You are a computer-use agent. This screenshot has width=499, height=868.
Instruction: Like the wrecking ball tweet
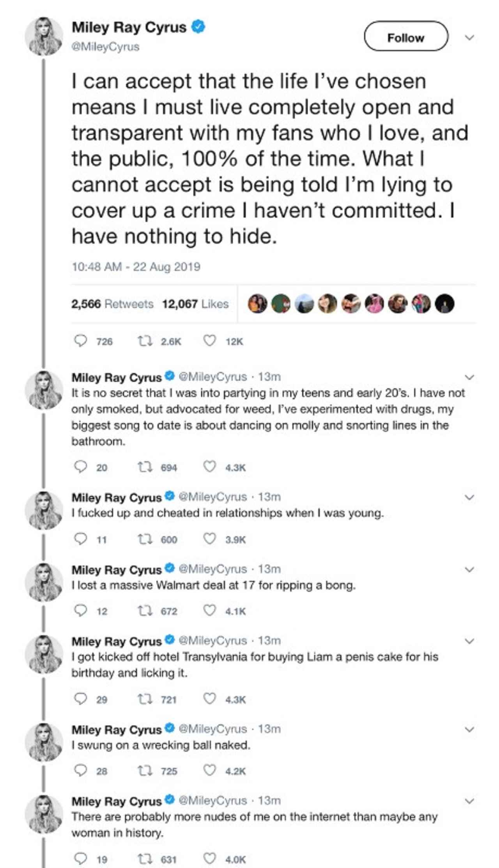coord(210,770)
